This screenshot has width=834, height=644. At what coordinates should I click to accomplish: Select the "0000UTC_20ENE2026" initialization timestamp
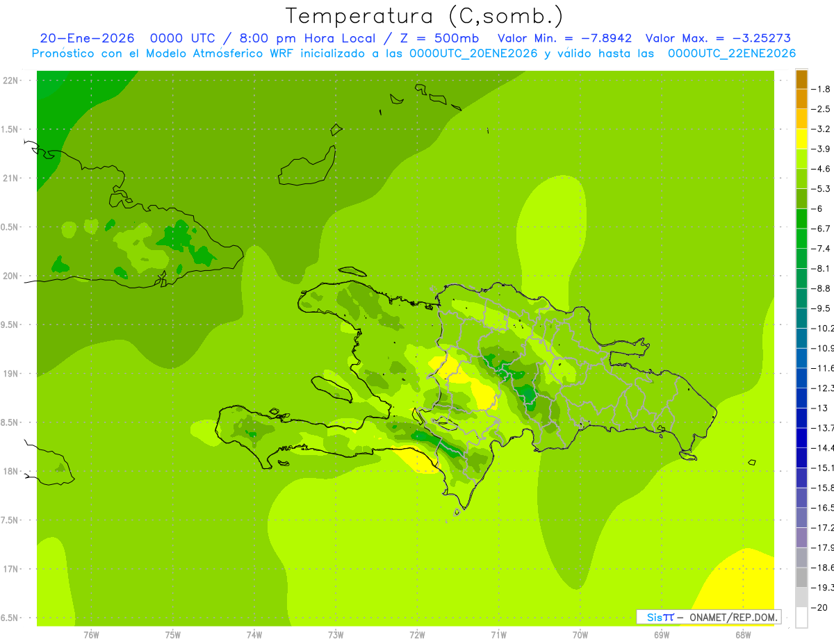(x=473, y=53)
